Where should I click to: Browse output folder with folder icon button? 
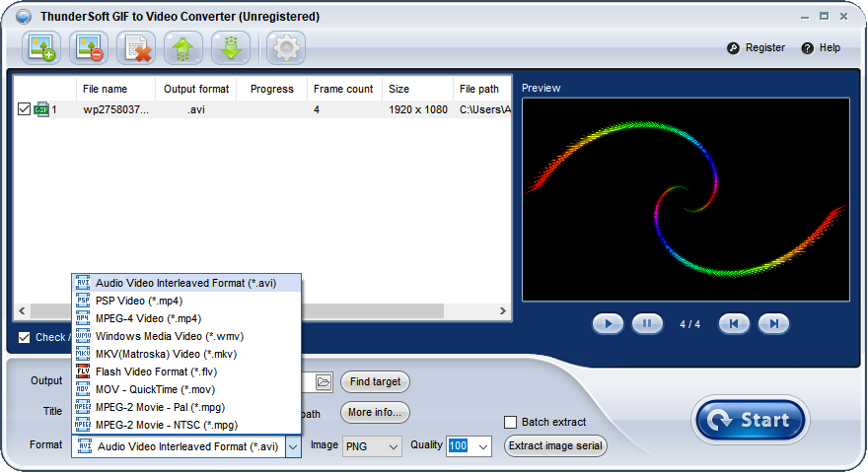pyautogui.click(x=324, y=381)
